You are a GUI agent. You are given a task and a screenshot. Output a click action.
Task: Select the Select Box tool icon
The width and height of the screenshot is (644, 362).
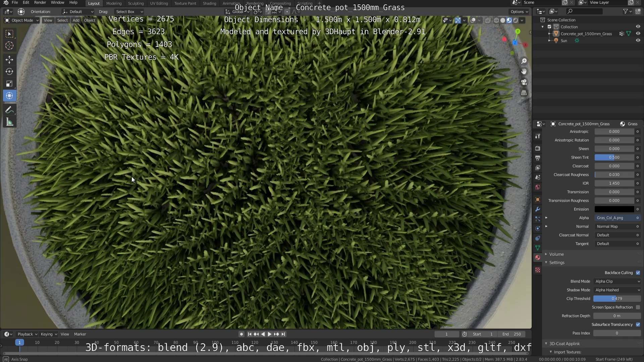9,34
